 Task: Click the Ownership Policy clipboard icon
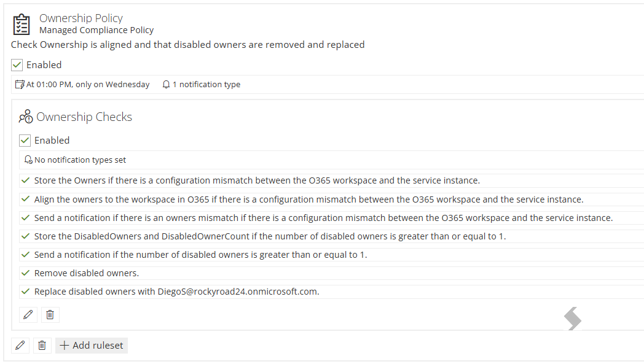coord(22,24)
